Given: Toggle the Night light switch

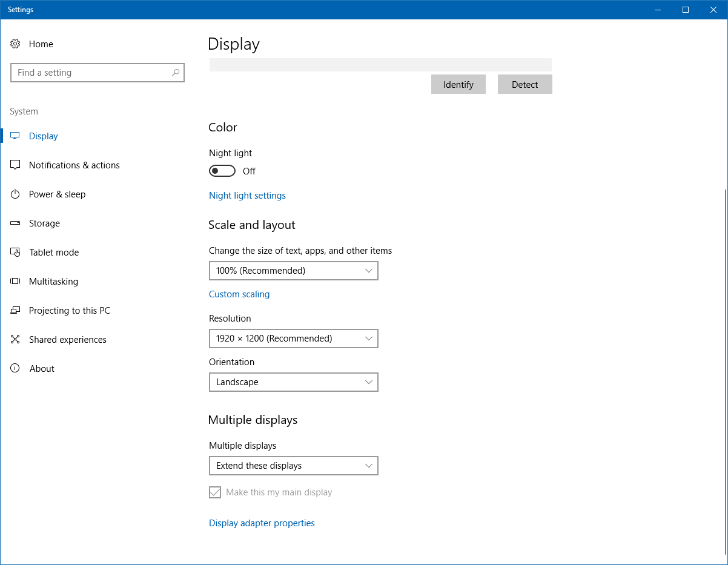Looking at the screenshot, I should point(222,171).
